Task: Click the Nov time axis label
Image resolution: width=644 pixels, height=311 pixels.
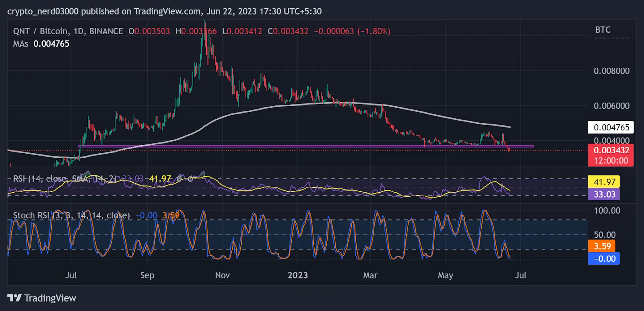Action: [x=223, y=275]
